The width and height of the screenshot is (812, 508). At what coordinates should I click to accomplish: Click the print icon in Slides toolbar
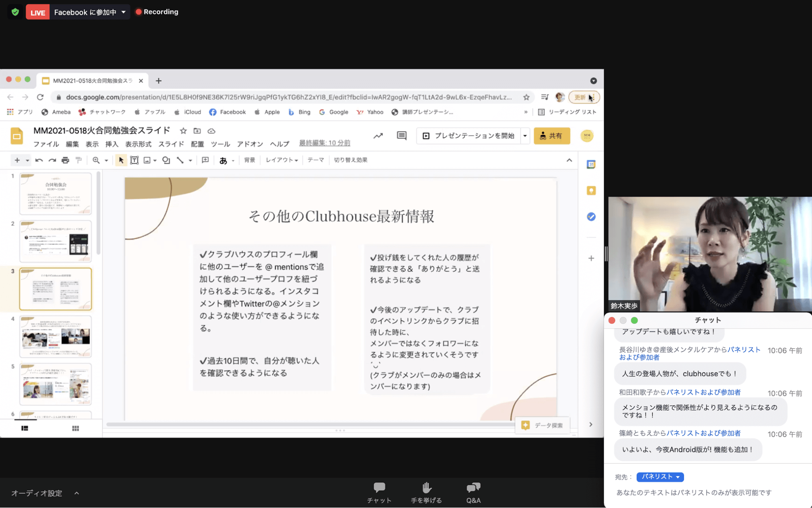[65, 160]
